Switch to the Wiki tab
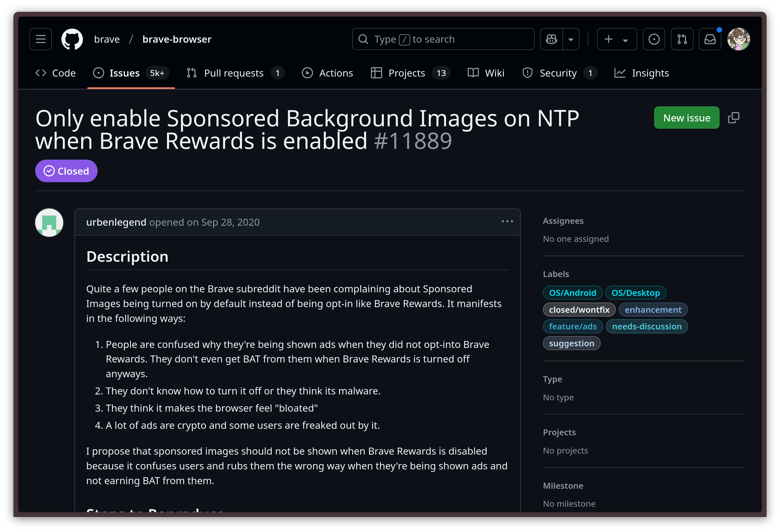This screenshot has width=780, height=532. 486,73
